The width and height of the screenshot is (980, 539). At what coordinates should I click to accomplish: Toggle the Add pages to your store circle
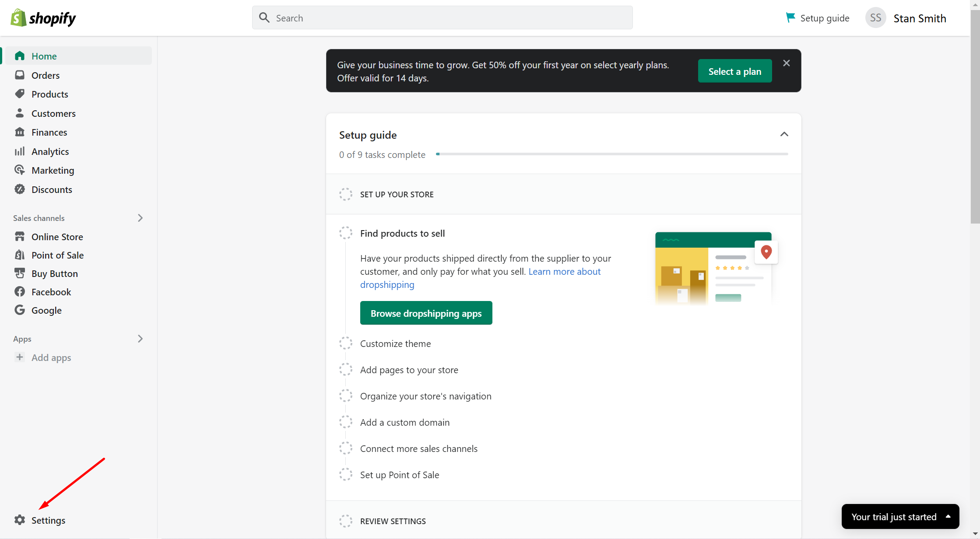(346, 370)
